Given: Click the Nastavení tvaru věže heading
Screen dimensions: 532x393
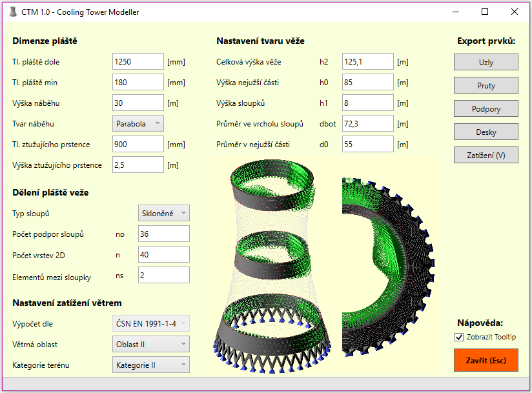Looking at the screenshot, I should (x=260, y=41).
